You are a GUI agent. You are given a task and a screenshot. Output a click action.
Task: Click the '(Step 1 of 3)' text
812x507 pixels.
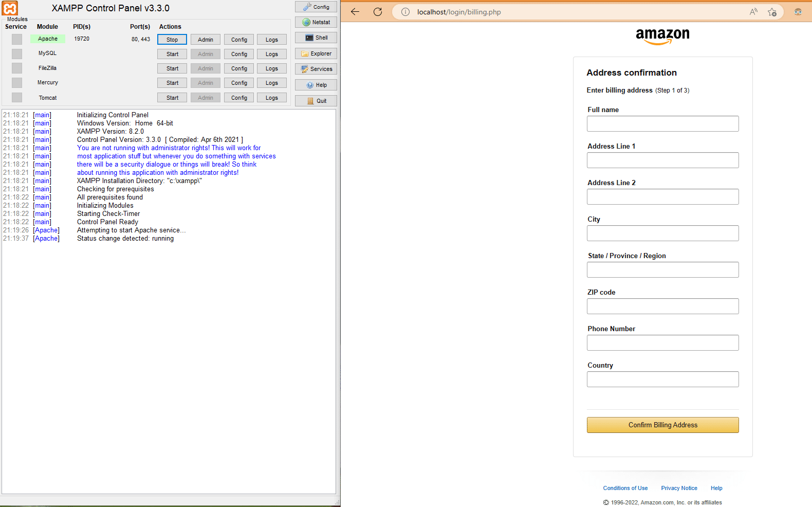point(672,90)
